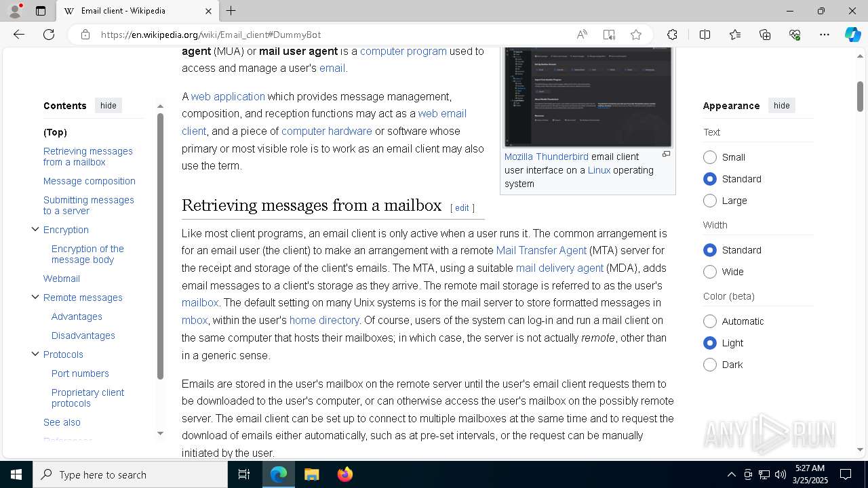Open Immersive Reader icon
Viewport: 868px width, 488px height.
pos(609,35)
